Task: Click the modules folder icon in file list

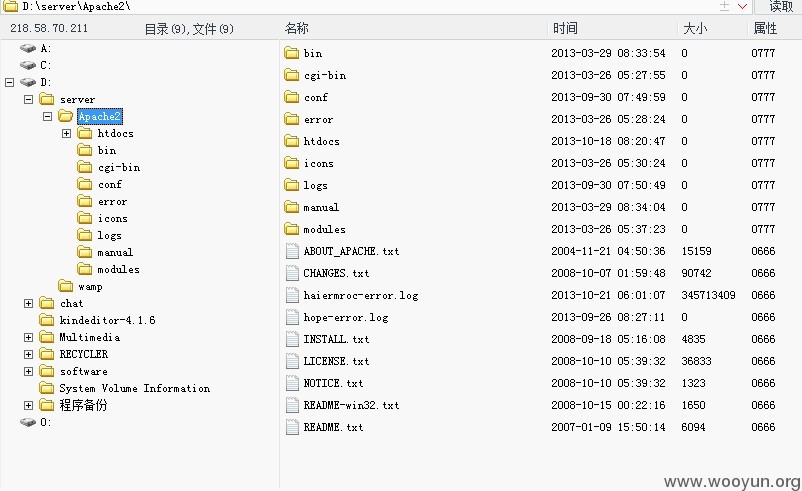Action: 292,229
